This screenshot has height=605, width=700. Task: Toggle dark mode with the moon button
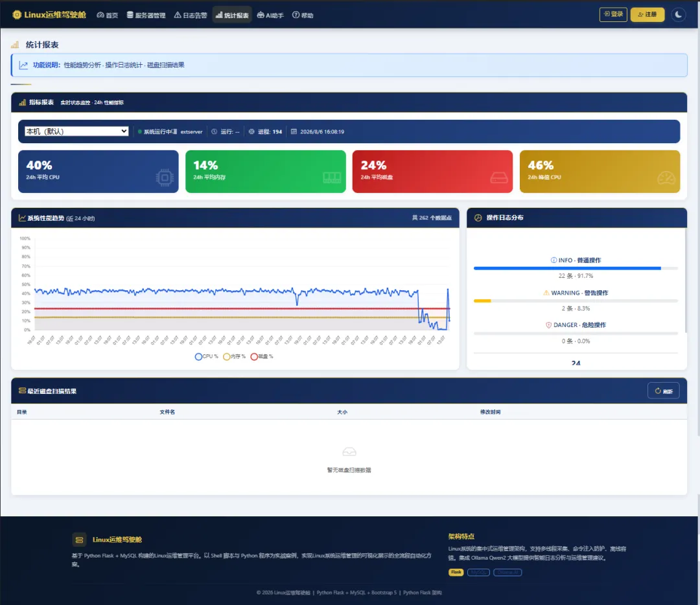pos(678,15)
